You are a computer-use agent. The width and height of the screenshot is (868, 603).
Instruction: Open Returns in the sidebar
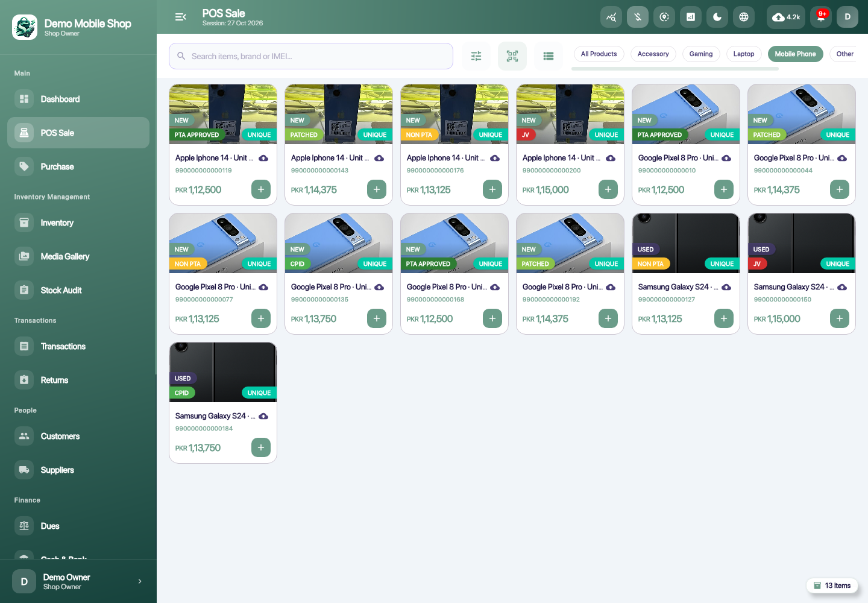click(78, 380)
